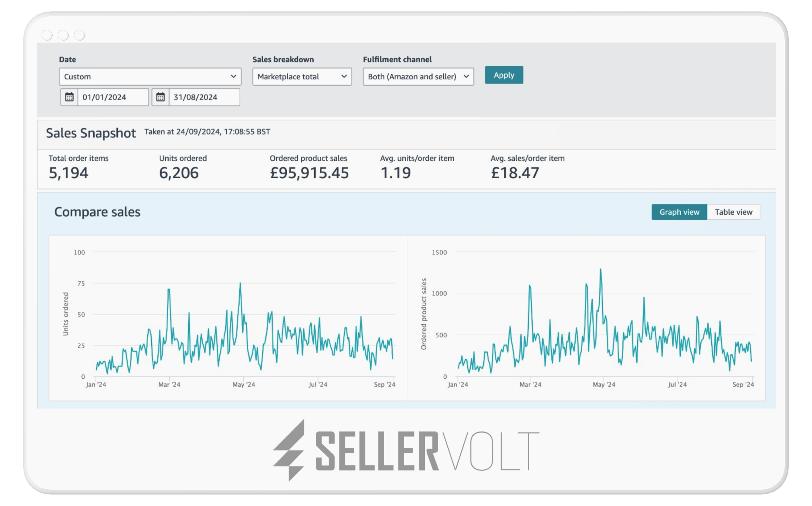812x506 pixels.
Task: Select the Units ordered value 6,206
Action: [x=179, y=173]
